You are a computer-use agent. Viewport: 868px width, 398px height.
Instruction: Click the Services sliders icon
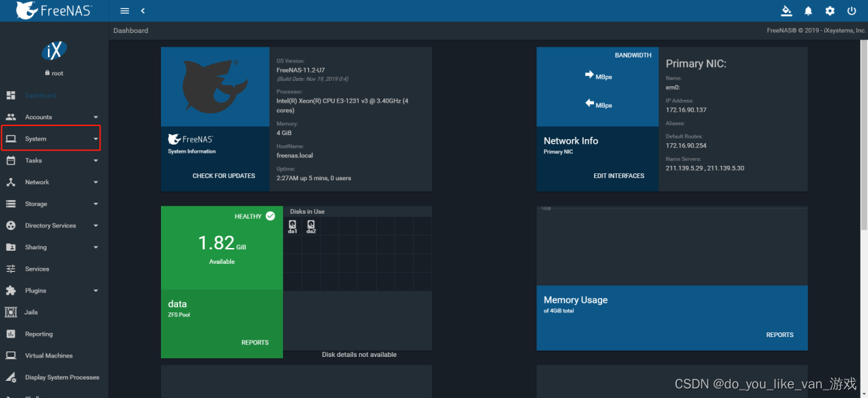pyautogui.click(x=10, y=269)
